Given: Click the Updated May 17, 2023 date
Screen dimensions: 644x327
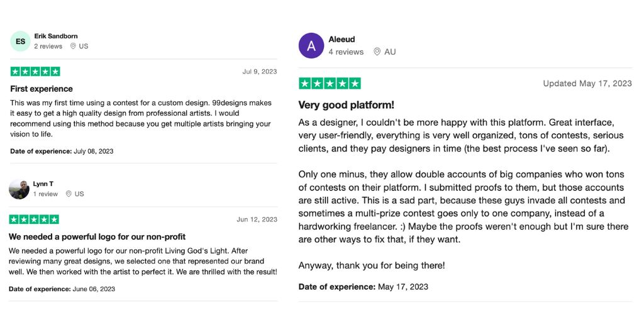Looking at the screenshot, I should (587, 84).
